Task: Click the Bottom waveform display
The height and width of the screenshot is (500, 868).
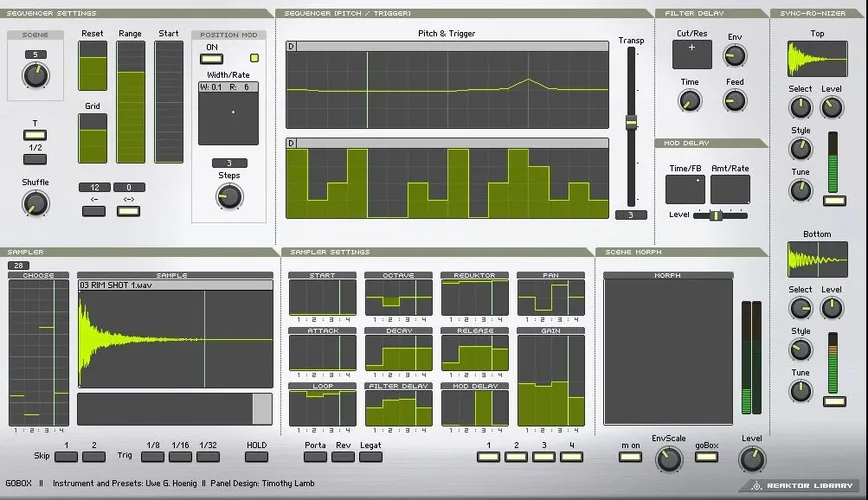Action: pyautogui.click(x=817, y=259)
